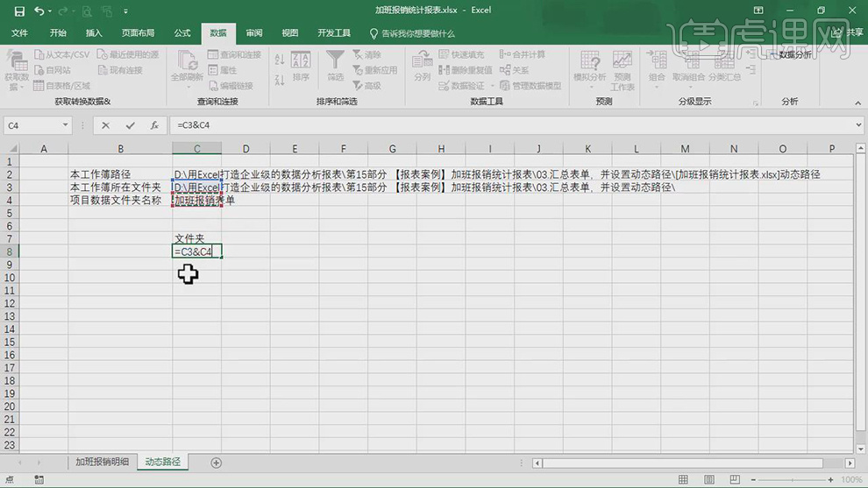868x488 pixels.
Task: Open Queries & Connections (查询和连接)
Action: point(234,55)
